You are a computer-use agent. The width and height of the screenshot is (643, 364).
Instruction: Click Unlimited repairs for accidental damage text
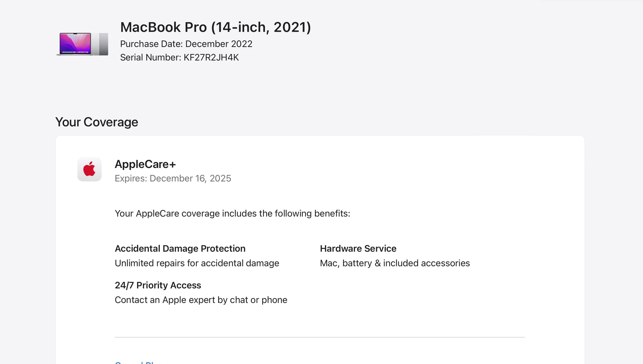coord(197,263)
